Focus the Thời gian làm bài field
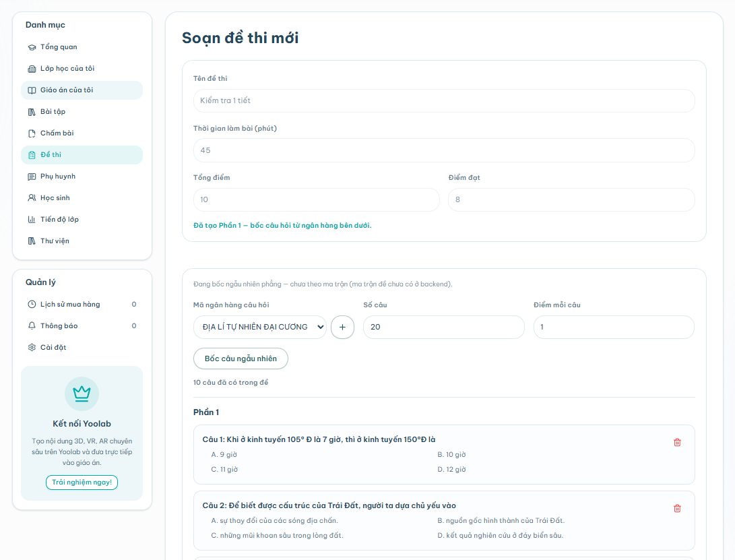 point(444,150)
